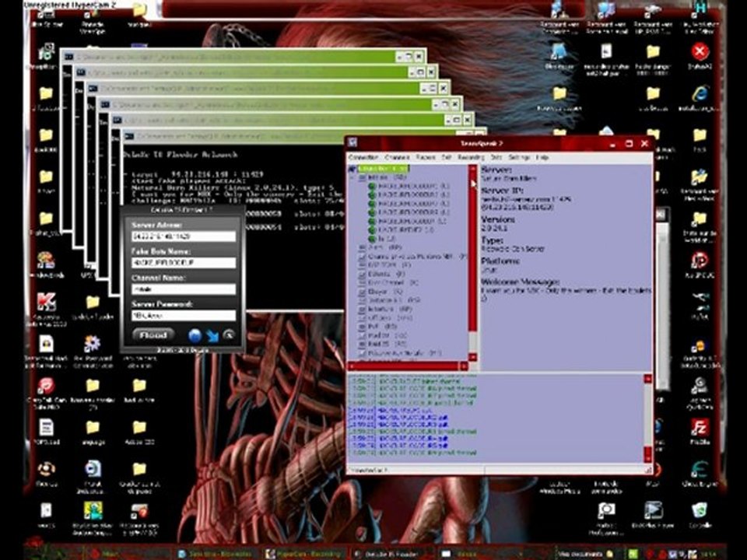Viewport: 747px width, 560px height.
Task: Focus the Server Address field
Action: [x=184, y=236]
